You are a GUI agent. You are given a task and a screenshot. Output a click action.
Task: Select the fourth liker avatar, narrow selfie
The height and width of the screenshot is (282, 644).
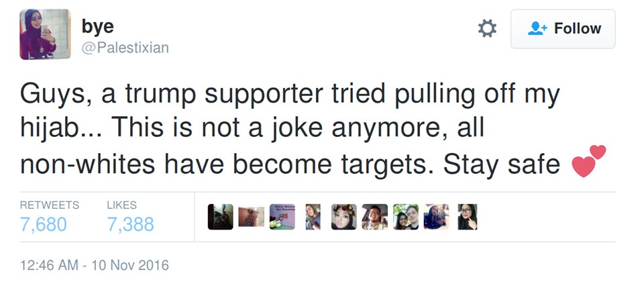coord(313,216)
